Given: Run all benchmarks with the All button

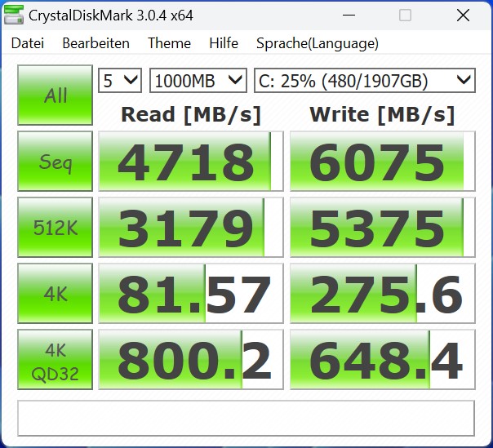Looking at the screenshot, I should tap(56, 95).
